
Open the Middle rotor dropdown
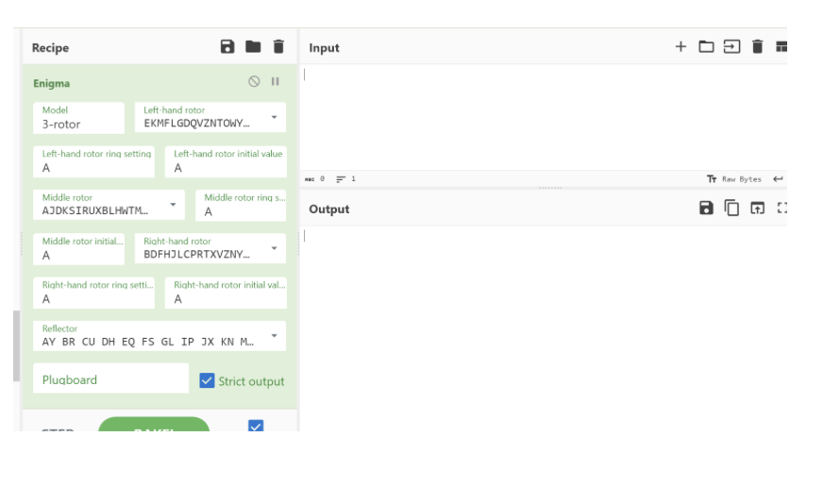[x=173, y=205]
